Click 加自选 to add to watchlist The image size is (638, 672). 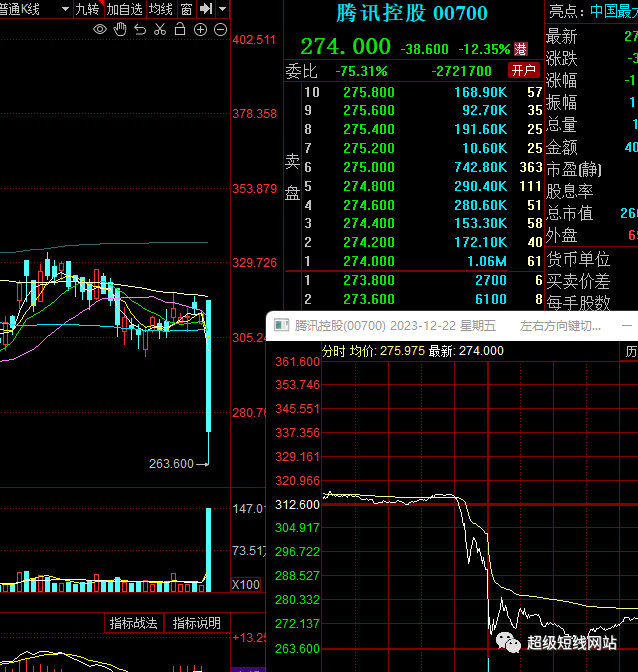tap(124, 9)
